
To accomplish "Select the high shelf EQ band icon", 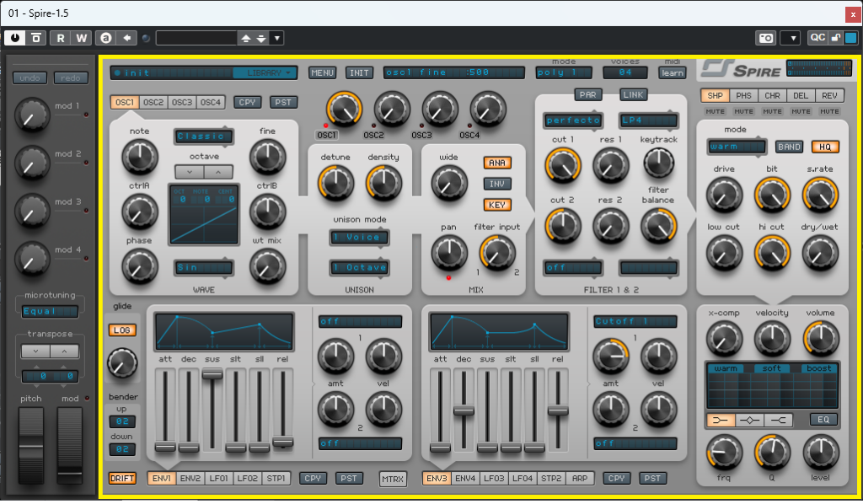I will [780, 420].
